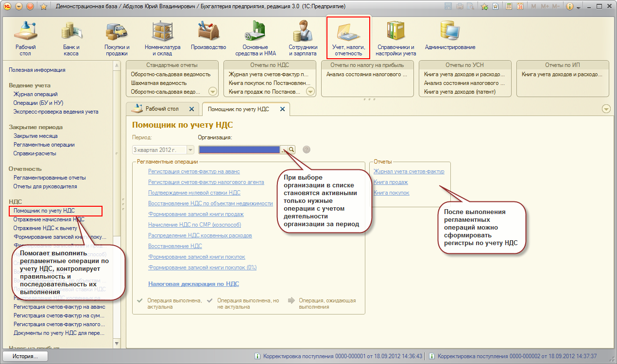The height and width of the screenshot is (364, 617).
Task: Click the favorites star in title bar
Action: [43, 7]
